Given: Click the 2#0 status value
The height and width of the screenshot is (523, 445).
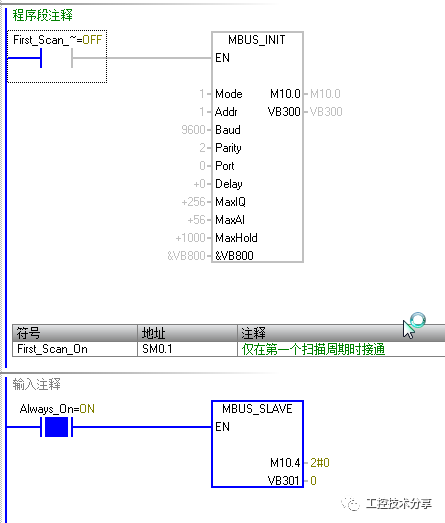Looking at the screenshot, I should tap(320, 463).
